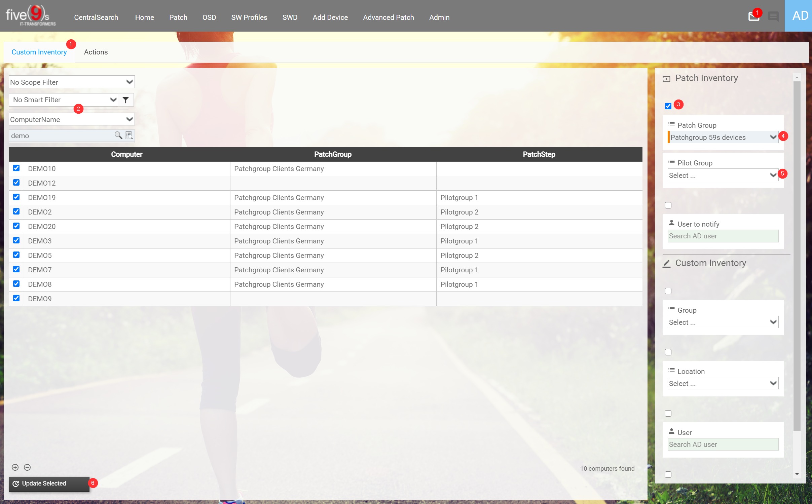Click the DEMO5 computer name cell
The width and height of the screenshot is (812, 504).
point(127,256)
